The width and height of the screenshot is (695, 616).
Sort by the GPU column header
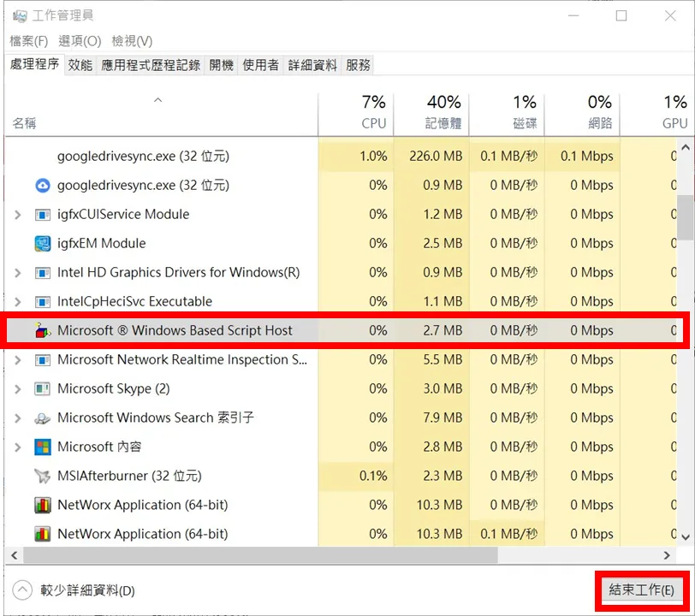(657, 115)
